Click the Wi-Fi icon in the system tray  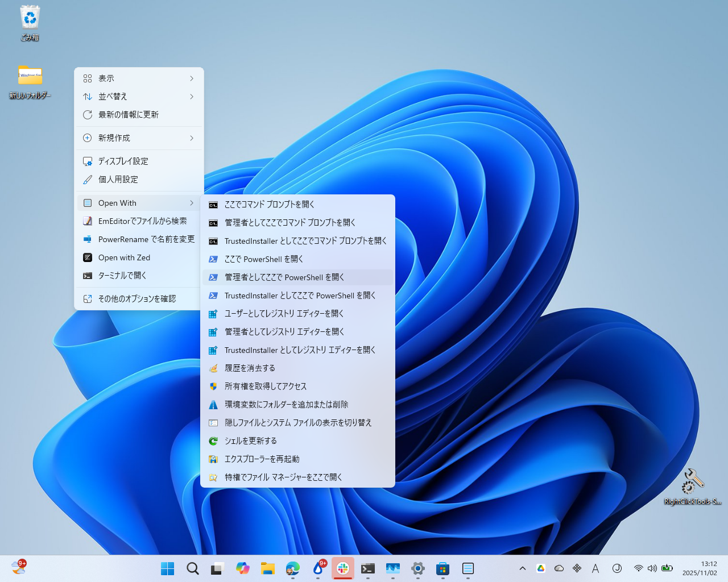638,568
